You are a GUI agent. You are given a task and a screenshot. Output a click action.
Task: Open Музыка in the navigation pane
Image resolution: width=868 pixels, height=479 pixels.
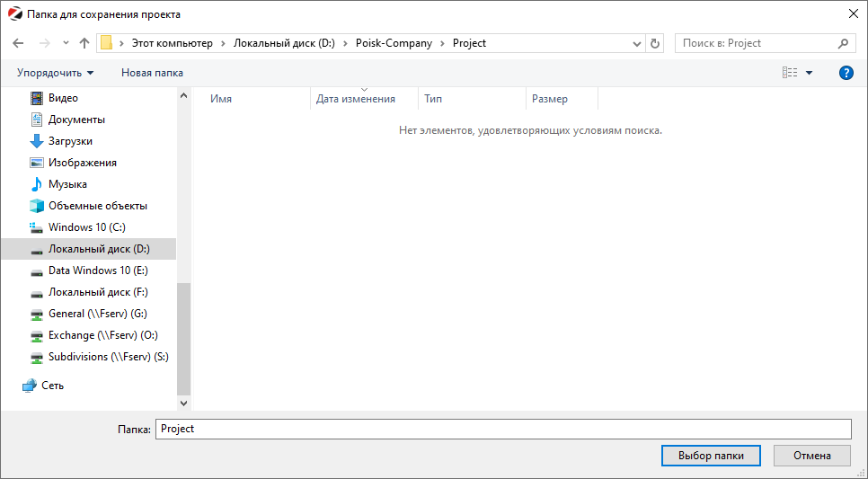coord(67,184)
